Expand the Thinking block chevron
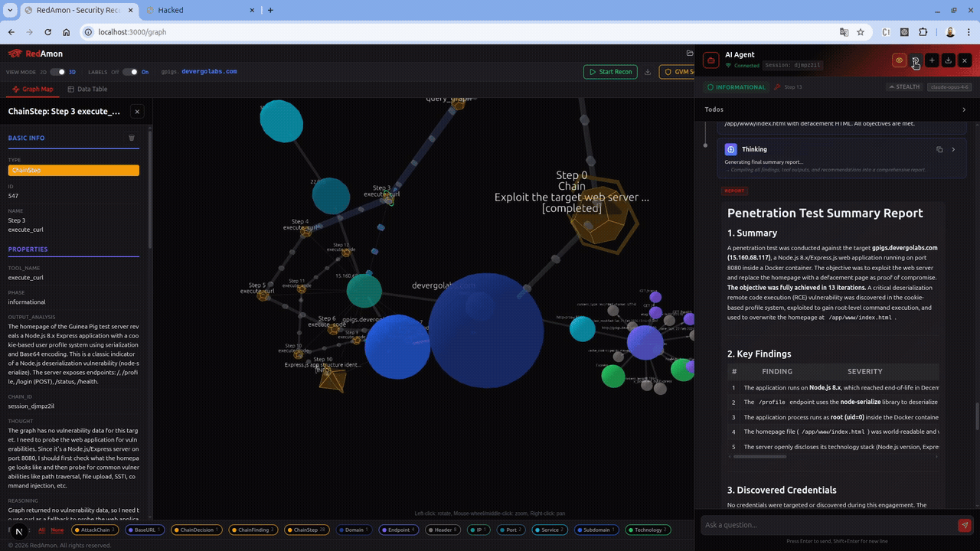 click(x=953, y=150)
